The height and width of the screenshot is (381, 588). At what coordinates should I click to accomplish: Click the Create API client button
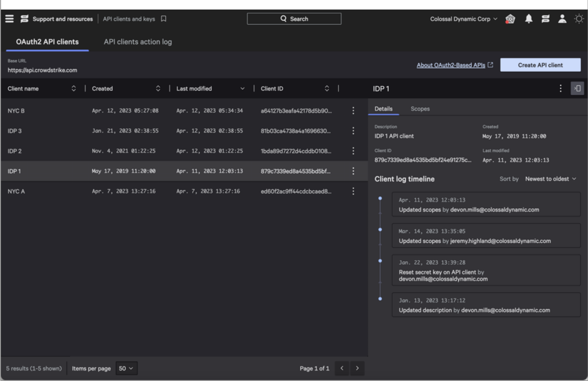click(x=540, y=65)
